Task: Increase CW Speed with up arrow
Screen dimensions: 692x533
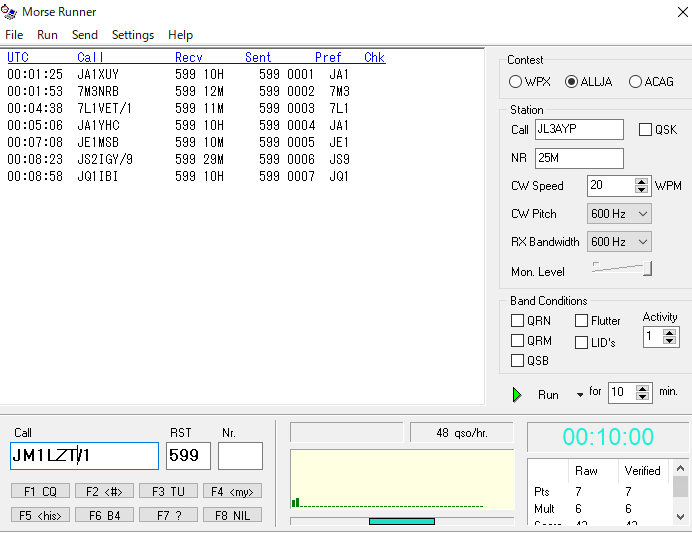Action: tap(641, 181)
